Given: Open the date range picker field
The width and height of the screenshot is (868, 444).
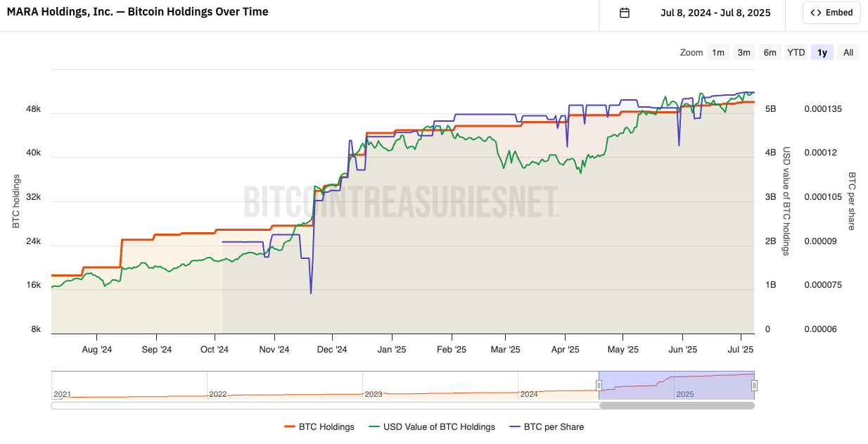Looking at the screenshot, I should [x=715, y=13].
